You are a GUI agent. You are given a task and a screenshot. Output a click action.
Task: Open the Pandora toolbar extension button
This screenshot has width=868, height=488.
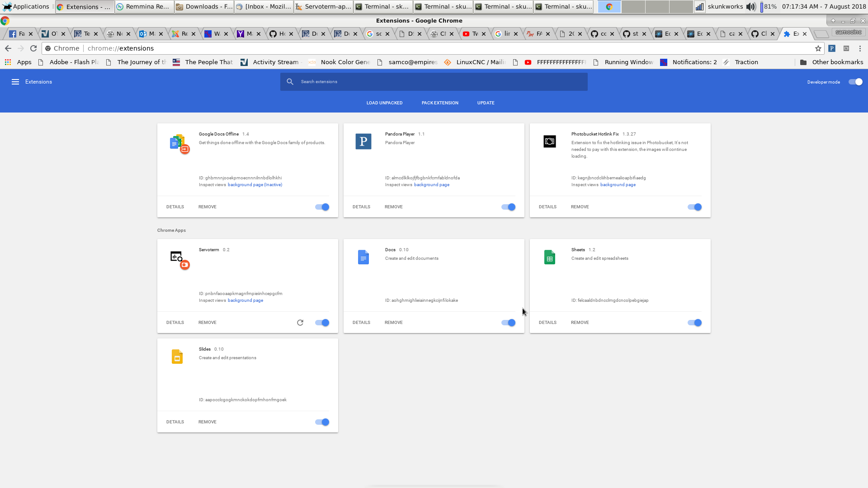click(832, 48)
